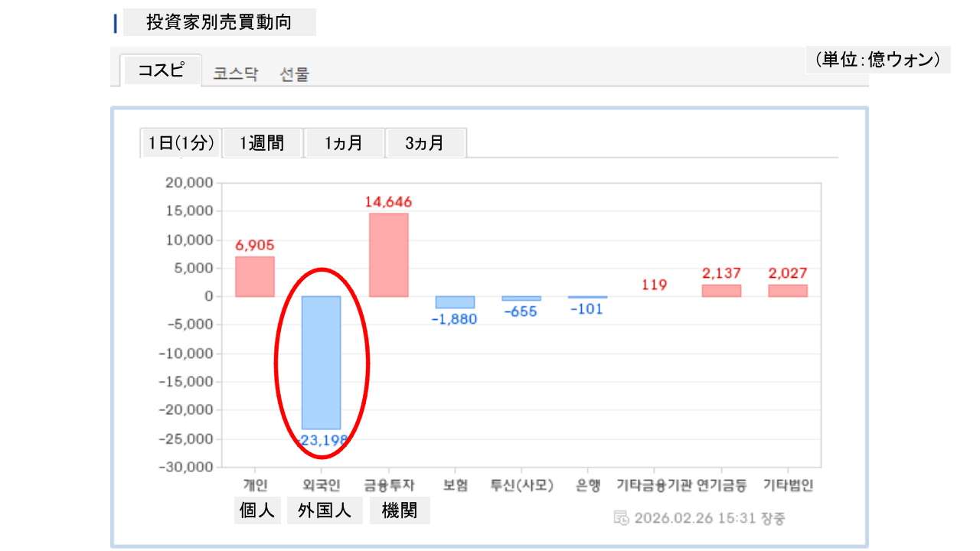
Task: Open the 3ヵ月 period tab
Action: [425, 143]
